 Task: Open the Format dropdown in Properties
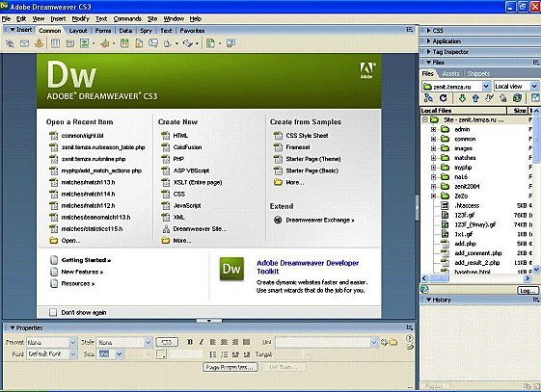[72, 342]
